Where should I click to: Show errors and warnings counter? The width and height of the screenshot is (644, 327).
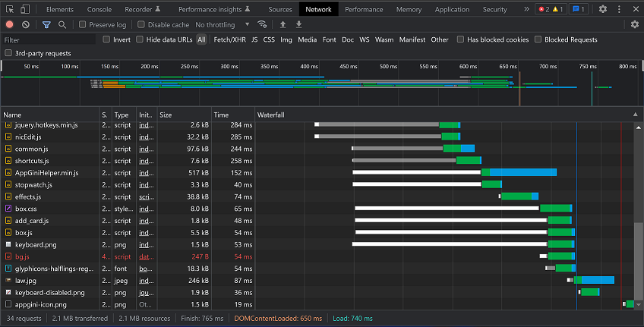click(x=551, y=9)
